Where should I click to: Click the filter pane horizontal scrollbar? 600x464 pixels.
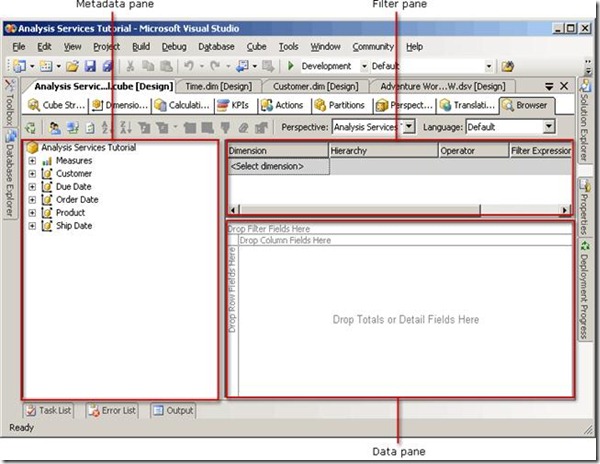400,209
